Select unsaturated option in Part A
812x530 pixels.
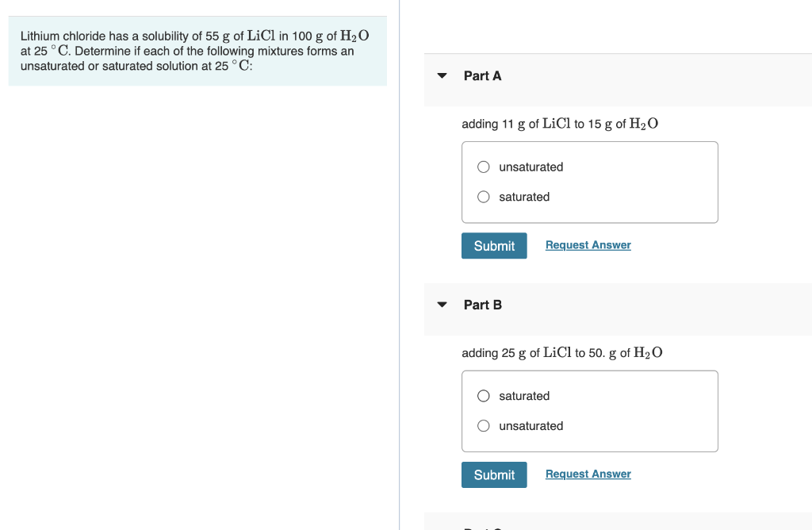[483, 167]
